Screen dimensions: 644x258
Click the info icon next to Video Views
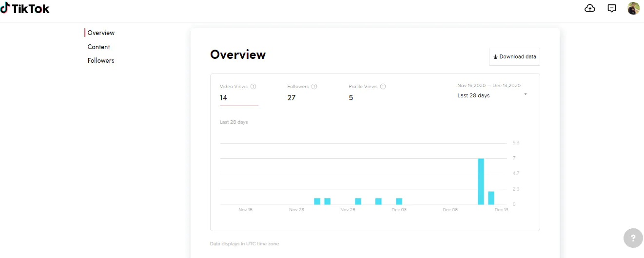[x=254, y=87]
